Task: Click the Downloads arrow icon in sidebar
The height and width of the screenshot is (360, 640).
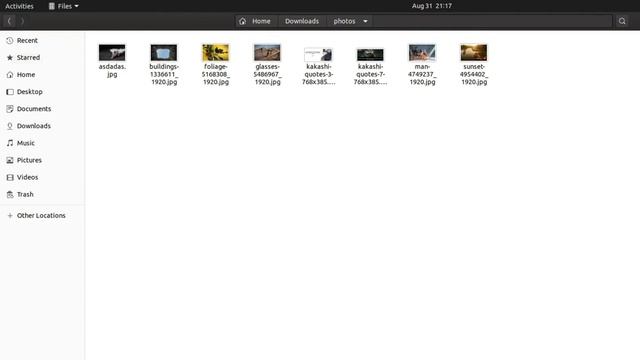Action: (10, 126)
